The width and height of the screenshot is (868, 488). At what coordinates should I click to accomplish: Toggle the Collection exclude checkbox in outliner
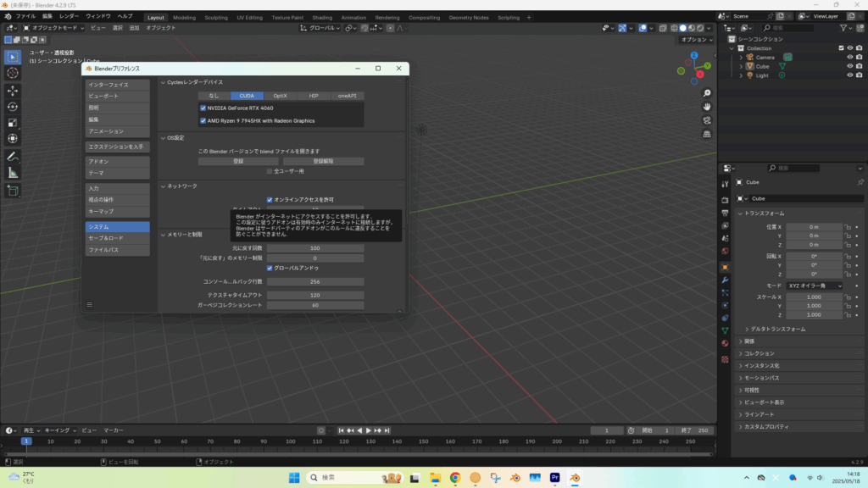coord(842,48)
